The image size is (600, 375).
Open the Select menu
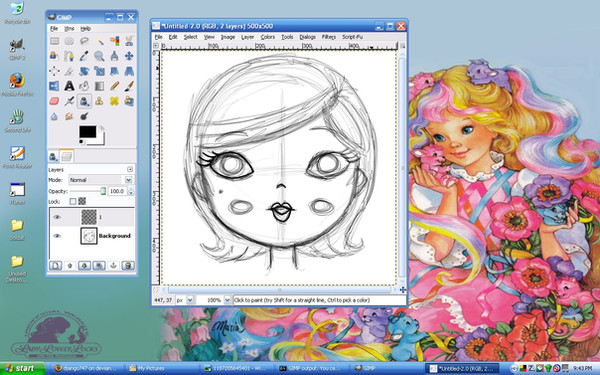click(x=190, y=37)
